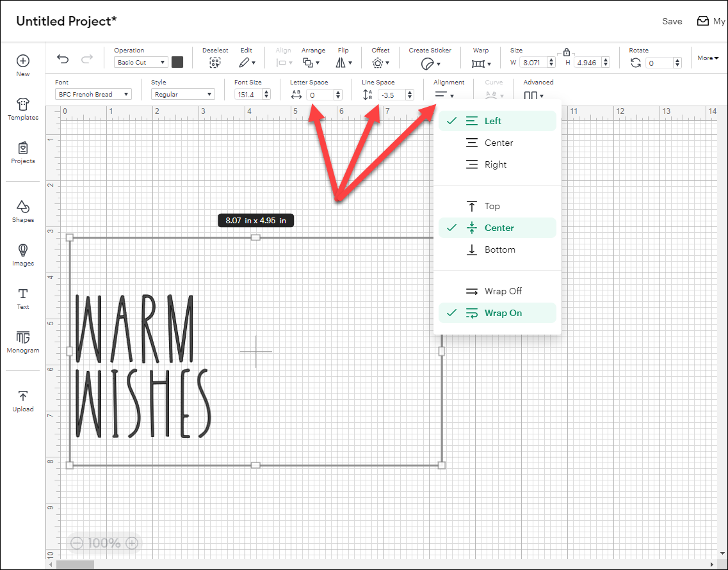Click the Save button
The height and width of the screenshot is (570, 728).
point(672,21)
